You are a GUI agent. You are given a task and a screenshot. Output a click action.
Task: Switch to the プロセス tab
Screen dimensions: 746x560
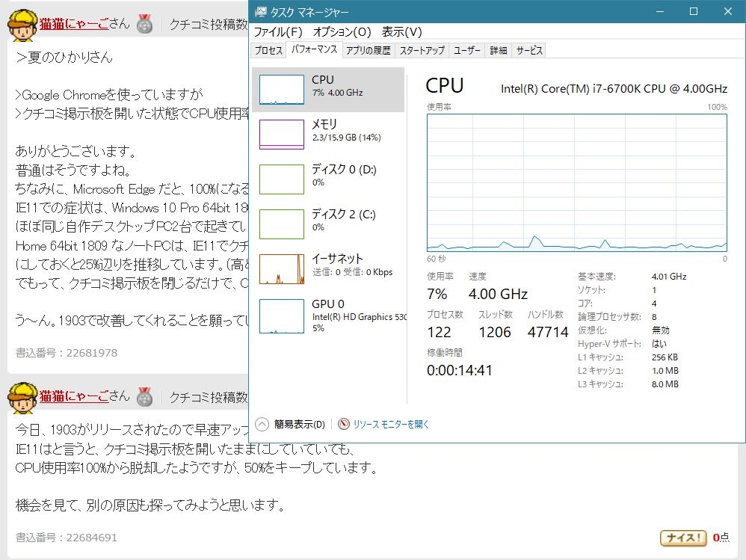(x=268, y=50)
